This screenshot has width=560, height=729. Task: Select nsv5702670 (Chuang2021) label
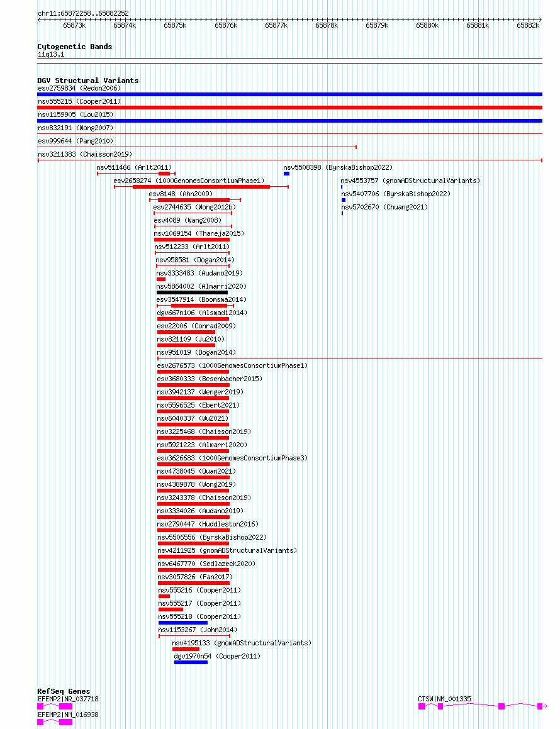point(384,208)
